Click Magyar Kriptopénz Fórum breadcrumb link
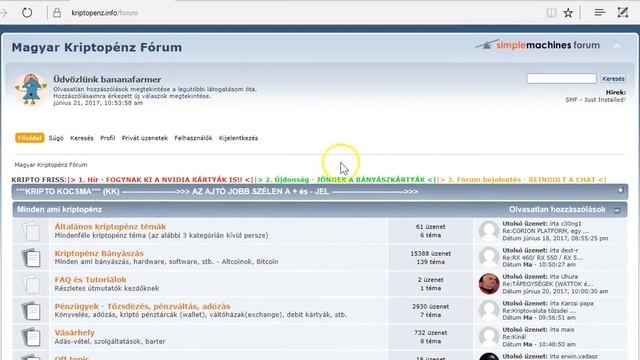The height and width of the screenshot is (360, 640). [x=51, y=165]
